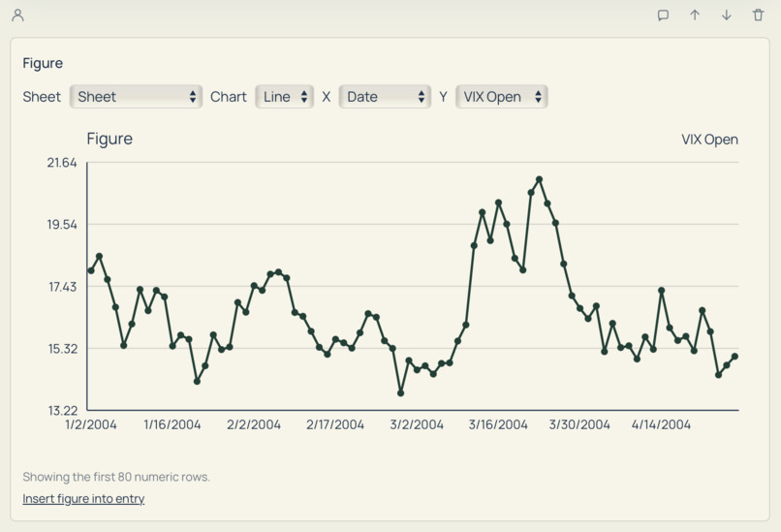
Task: Move the block down with the arrow
Action: [727, 16]
